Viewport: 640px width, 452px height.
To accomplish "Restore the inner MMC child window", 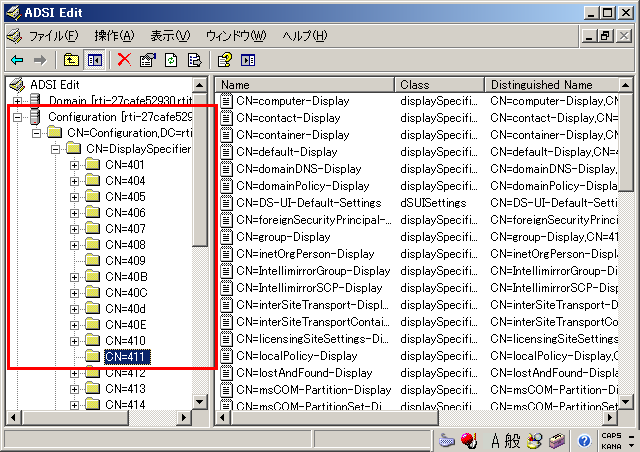I will click(x=605, y=36).
